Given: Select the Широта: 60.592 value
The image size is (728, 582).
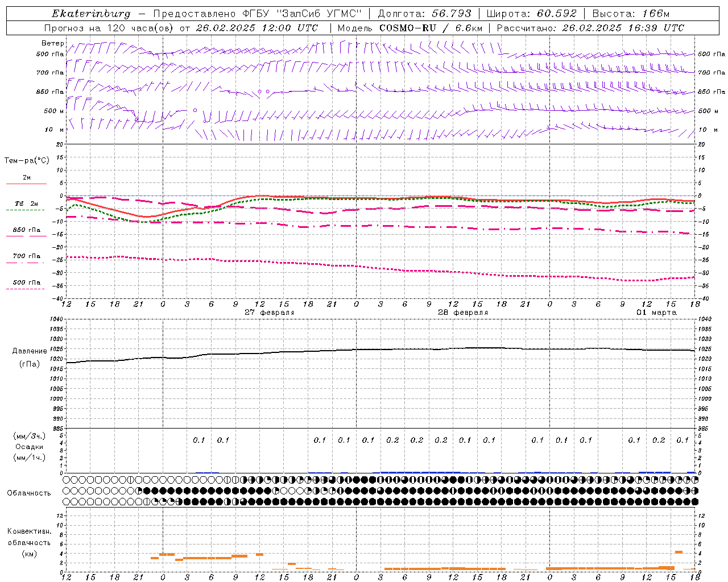Looking at the screenshot, I should (x=531, y=14).
